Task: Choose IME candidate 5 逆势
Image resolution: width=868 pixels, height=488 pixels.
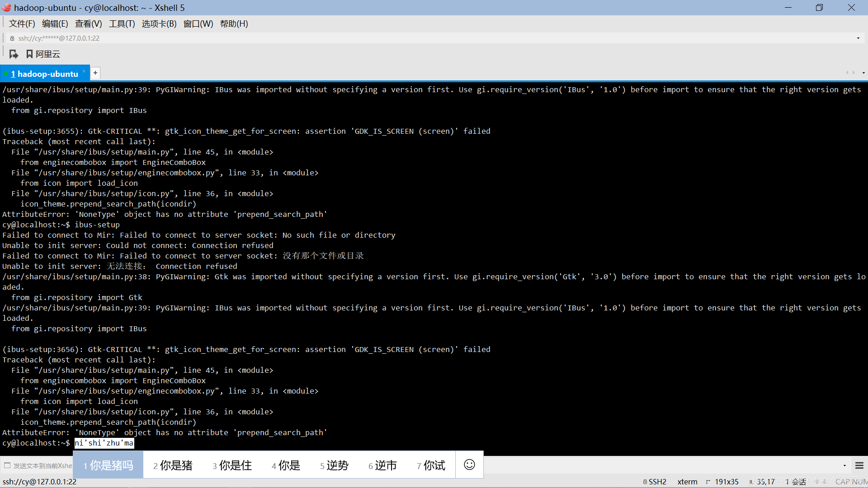Action: pos(334,465)
